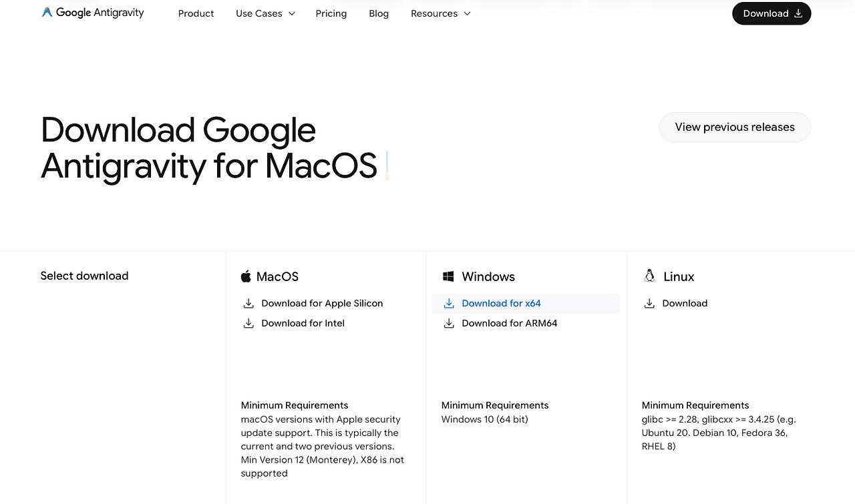Screen dimensions: 855x504
Task: Expand the Use Cases dropdown chevron
Action: pos(292,13)
